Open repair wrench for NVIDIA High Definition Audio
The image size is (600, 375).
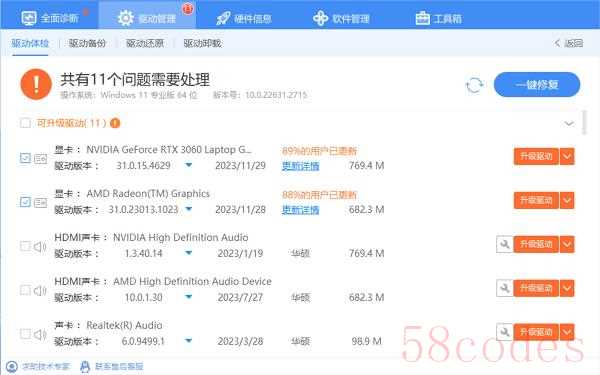pos(504,245)
